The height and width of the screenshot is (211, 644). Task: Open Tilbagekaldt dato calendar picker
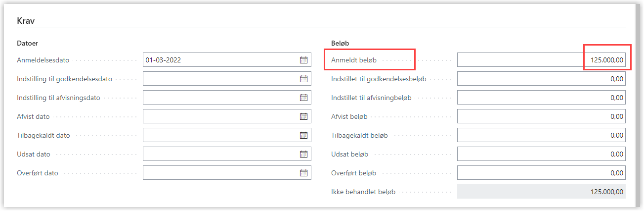click(303, 135)
